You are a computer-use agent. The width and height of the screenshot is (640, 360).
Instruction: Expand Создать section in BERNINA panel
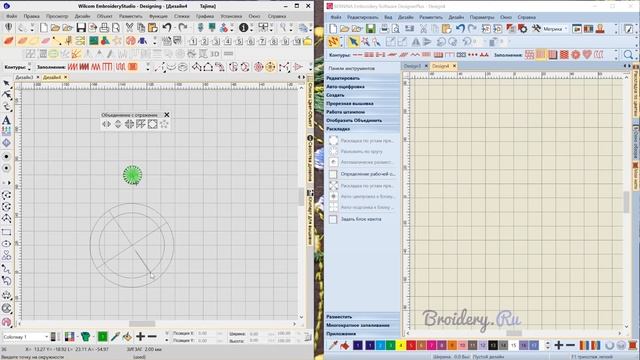[362, 95]
